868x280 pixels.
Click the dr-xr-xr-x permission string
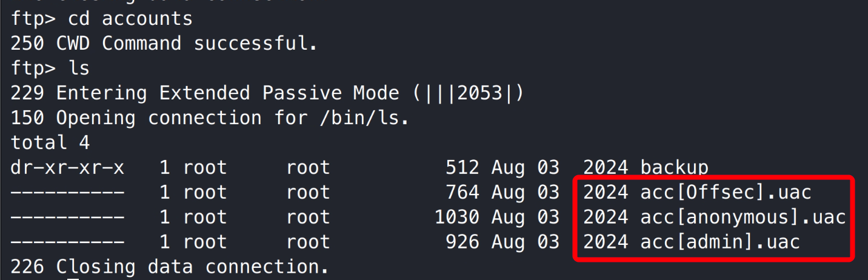pos(67,167)
